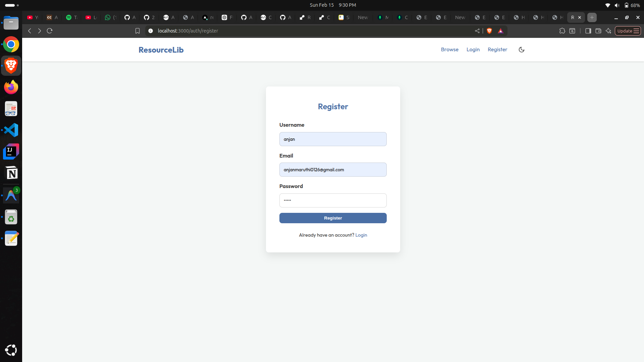This screenshot has height=362, width=644.
Task: Open Browse in the navigation bar
Action: pyautogui.click(x=449, y=50)
